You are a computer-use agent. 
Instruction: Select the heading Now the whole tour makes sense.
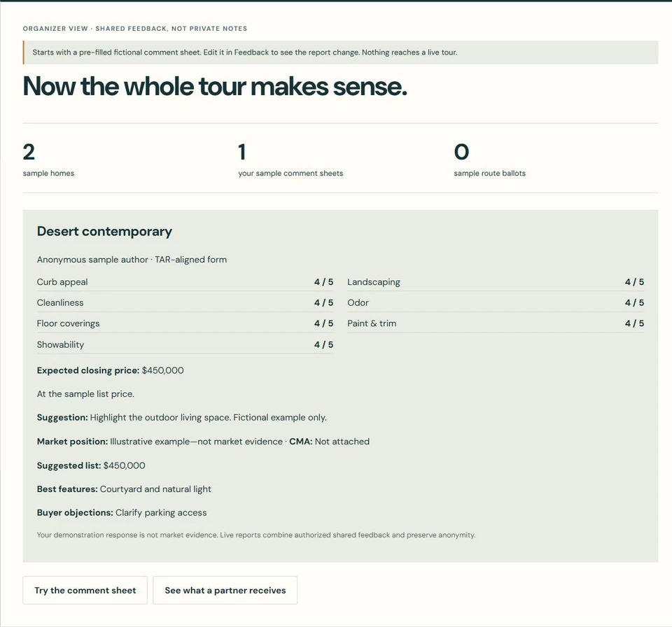[x=215, y=87]
